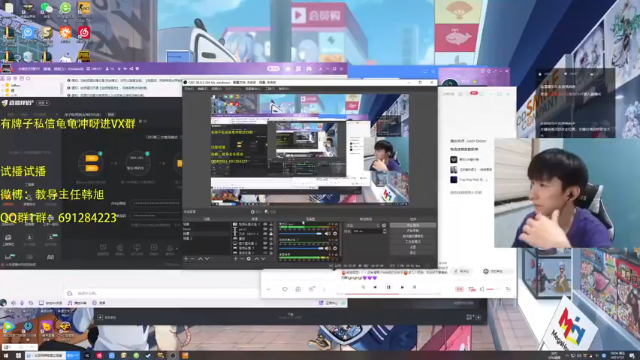Toggle visibility eye of the third source
This screenshot has height=360, width=640.
[x=265, y=234]
